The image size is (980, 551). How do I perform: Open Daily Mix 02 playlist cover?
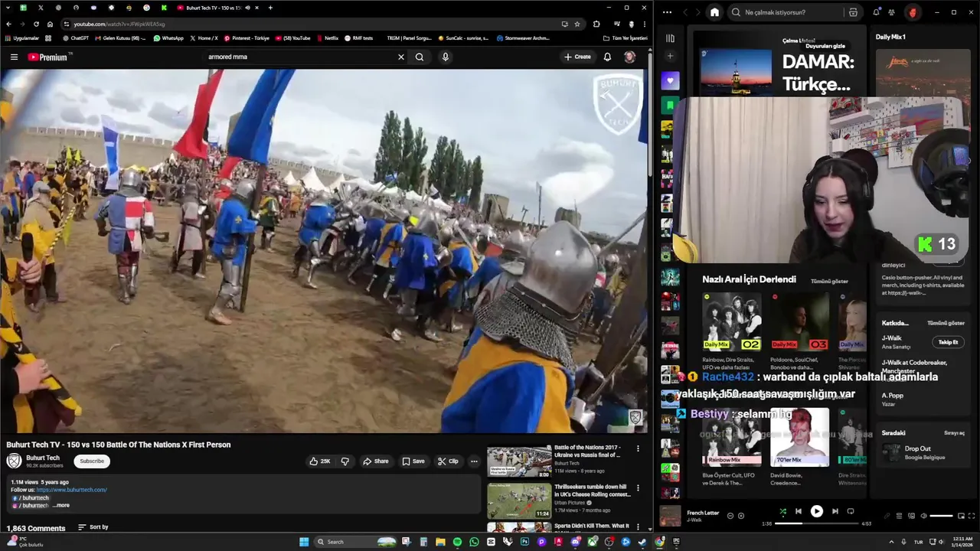pyautogui.click(x=732, y=321)
